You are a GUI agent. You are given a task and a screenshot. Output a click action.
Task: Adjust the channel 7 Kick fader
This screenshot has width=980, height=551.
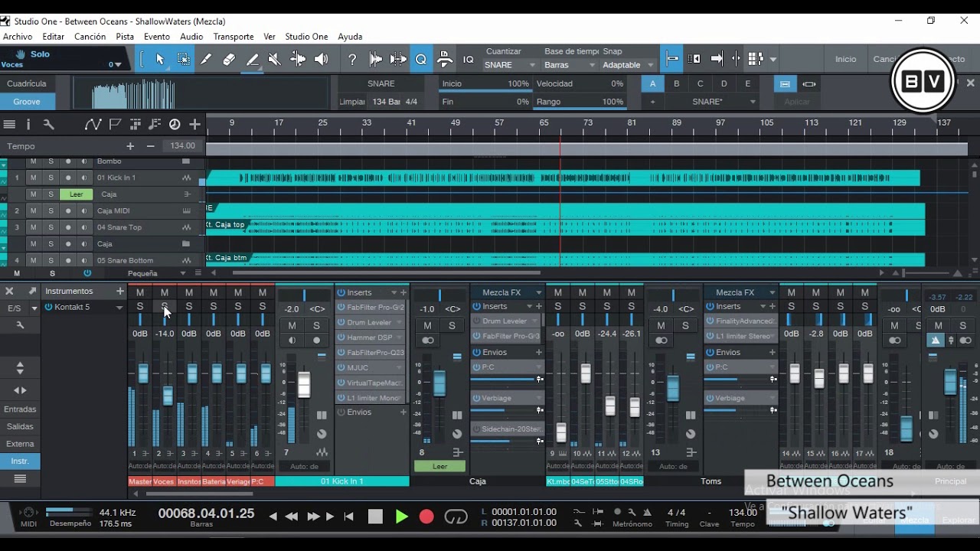[x=304, y=385]
